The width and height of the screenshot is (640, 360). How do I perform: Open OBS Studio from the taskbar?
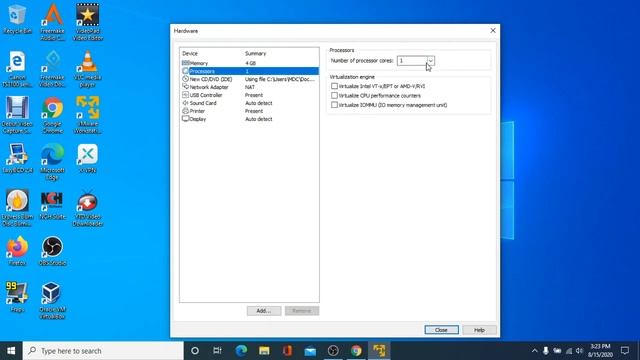coord(333,351)
